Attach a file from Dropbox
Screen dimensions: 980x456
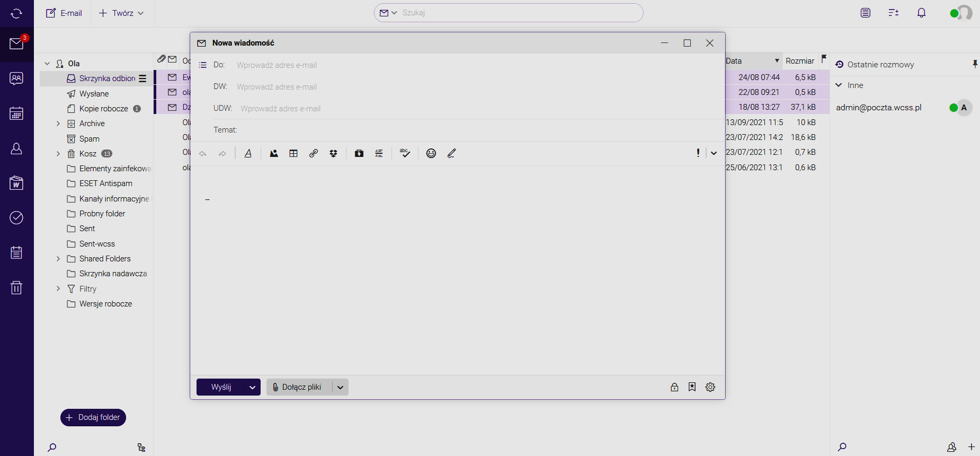pos(333,153)
